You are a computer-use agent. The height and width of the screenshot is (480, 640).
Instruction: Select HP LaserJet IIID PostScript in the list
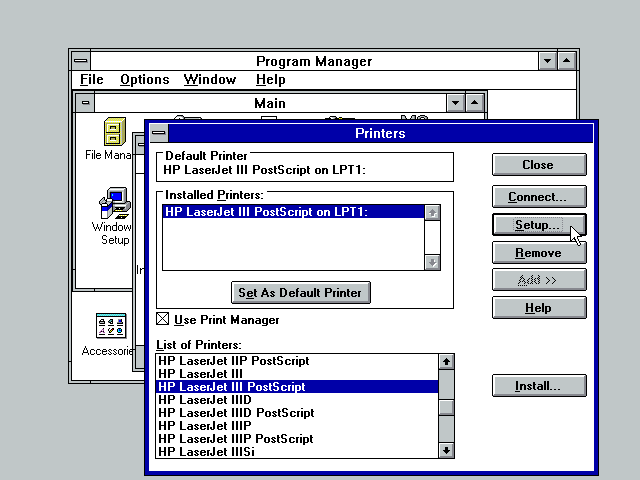point(297,413)
